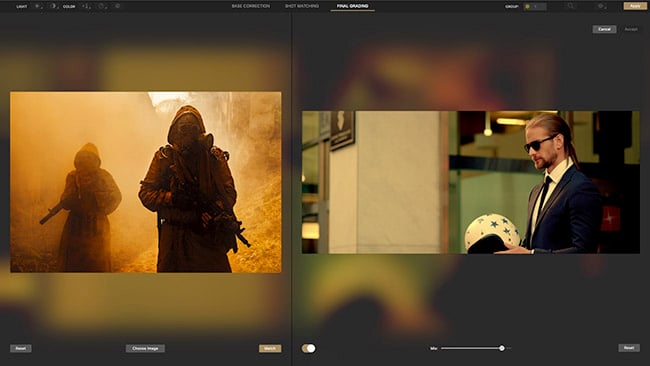Image resolution: width=650 pixels, height=366 pixels.
Task: Click the Mix slider handle
Action: (502, 348)
